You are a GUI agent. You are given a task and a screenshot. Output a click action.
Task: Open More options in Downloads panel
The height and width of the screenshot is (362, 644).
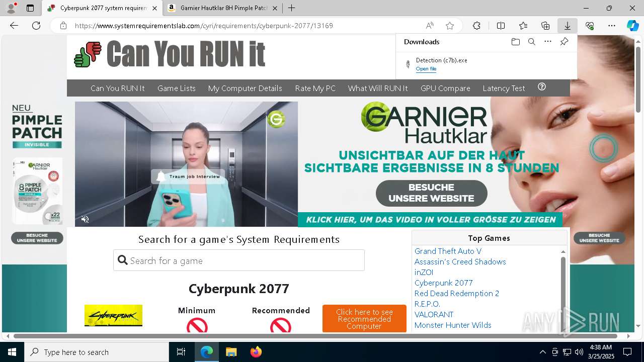pos(548,42)
